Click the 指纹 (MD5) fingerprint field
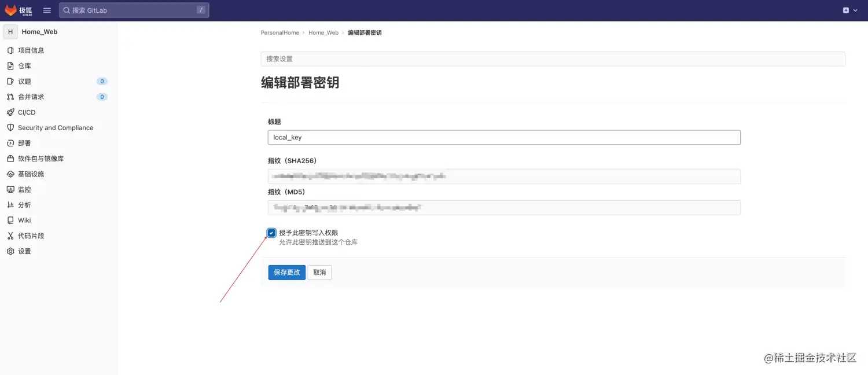 tap(504, 207)
